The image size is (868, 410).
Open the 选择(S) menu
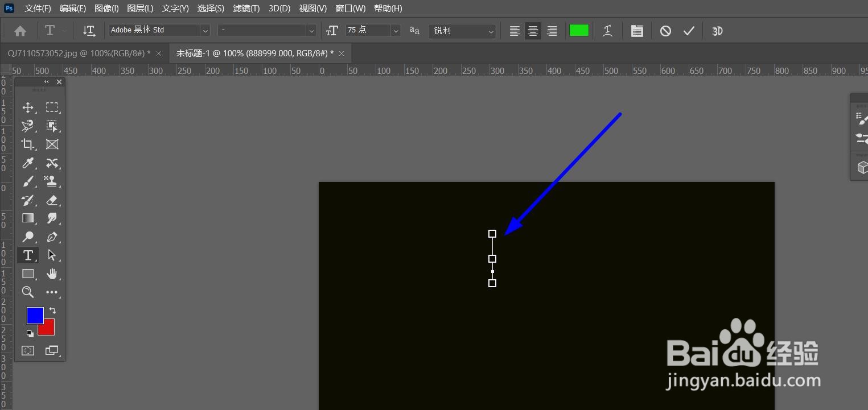point(211,9)
